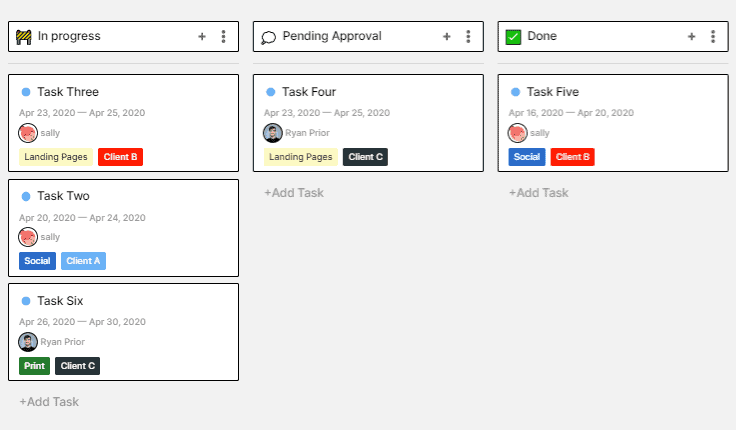Open In progress column options menu
This screenshot has width=736, height=430.
point(223,37)
